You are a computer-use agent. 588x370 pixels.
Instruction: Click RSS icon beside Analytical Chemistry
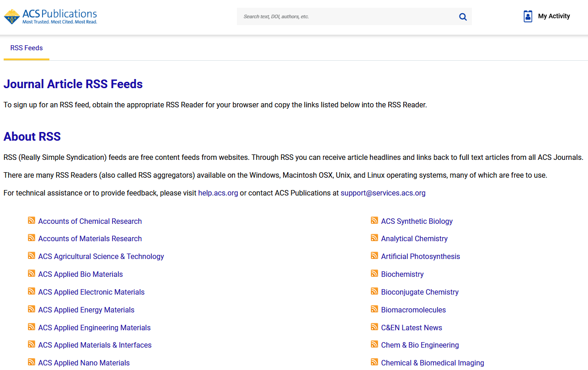[x=374, y=238]
